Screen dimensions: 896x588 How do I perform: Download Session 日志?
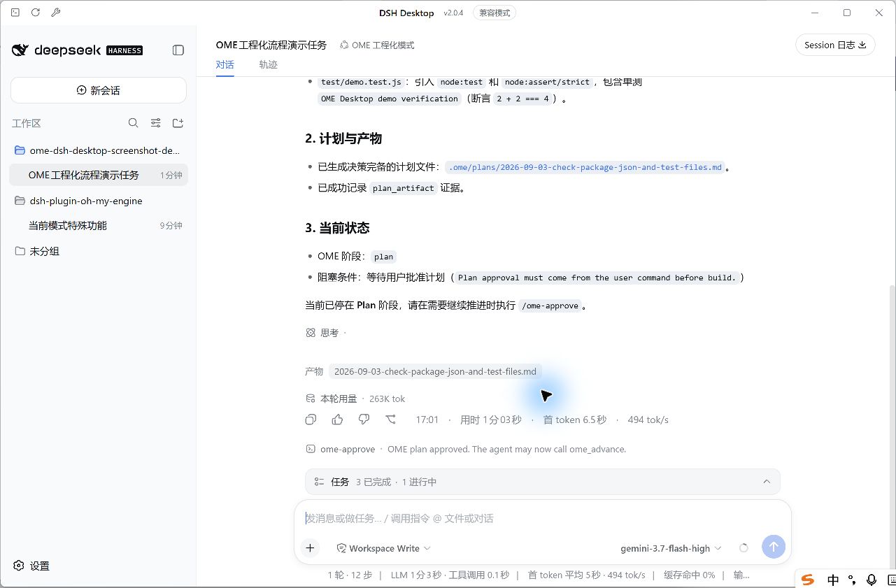click(x=835, y=45)
